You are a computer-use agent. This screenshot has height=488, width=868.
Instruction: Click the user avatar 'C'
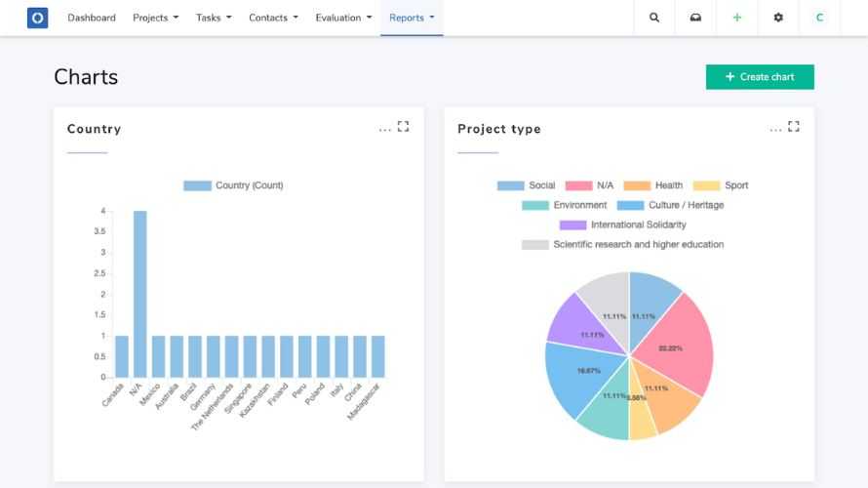[x=819, y=18]
